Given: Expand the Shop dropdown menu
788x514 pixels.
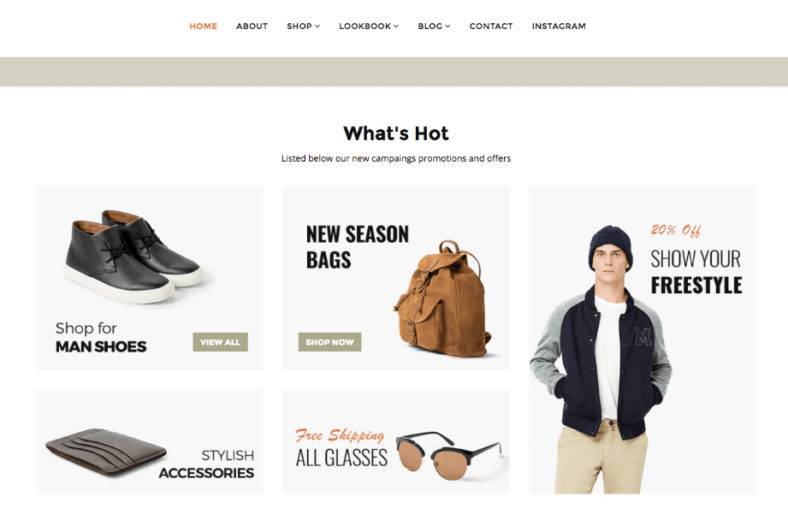Looking at the screenshot, I should coord(303,26).
